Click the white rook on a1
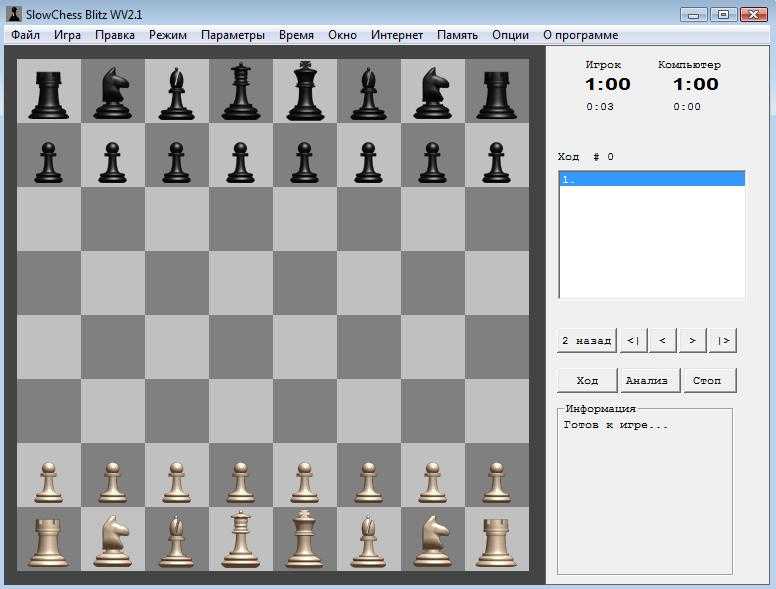This screenshot has width=776, height=589. (x=48, y=543)
